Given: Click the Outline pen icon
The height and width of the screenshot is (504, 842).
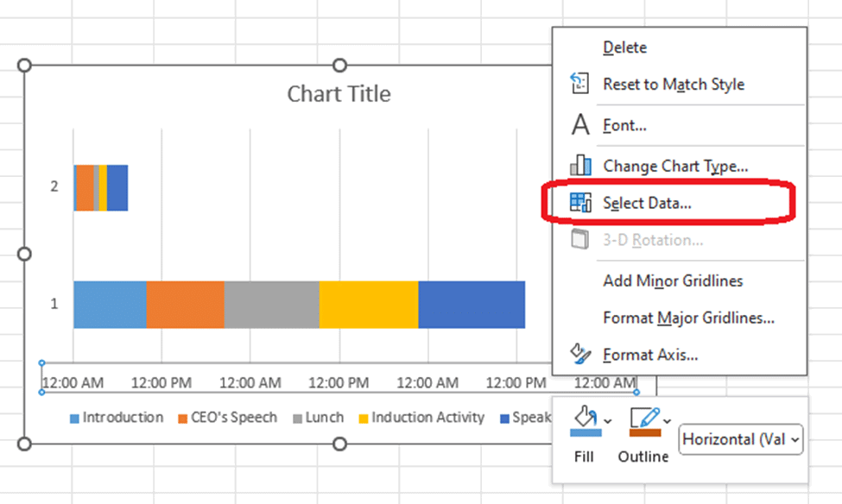Looking at the screenshot, I should tap(644, 421).
